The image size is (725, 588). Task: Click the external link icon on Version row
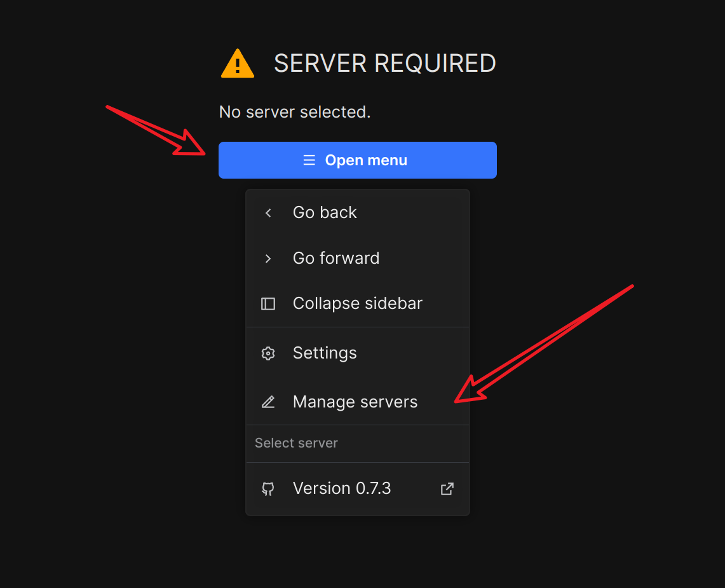coord(447,489)
